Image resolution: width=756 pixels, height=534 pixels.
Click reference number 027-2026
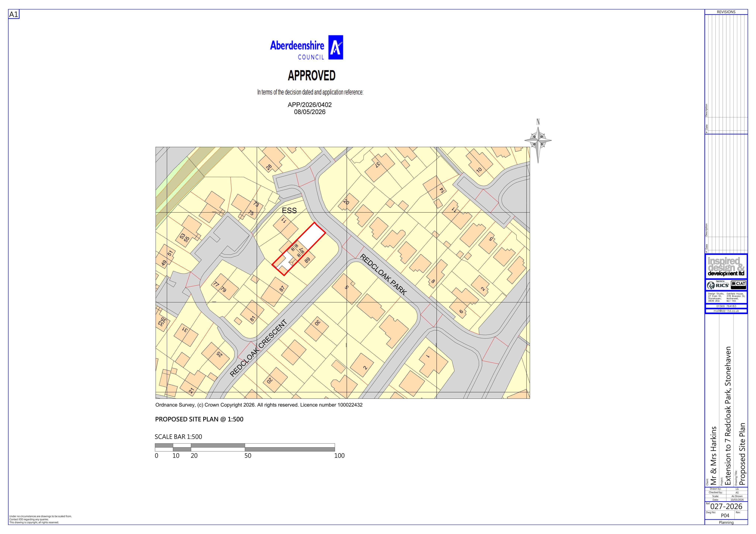[x=726, y=506]
